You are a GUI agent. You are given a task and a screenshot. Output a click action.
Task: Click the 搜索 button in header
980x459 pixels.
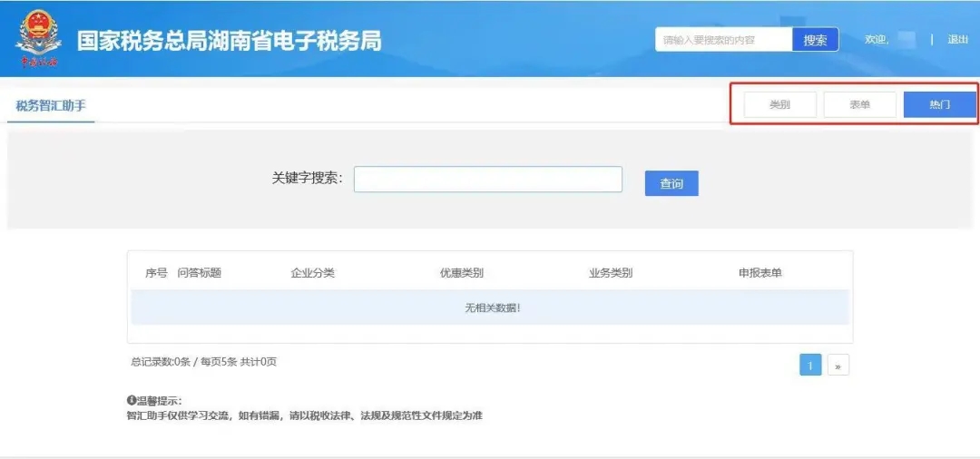point(815,40)
